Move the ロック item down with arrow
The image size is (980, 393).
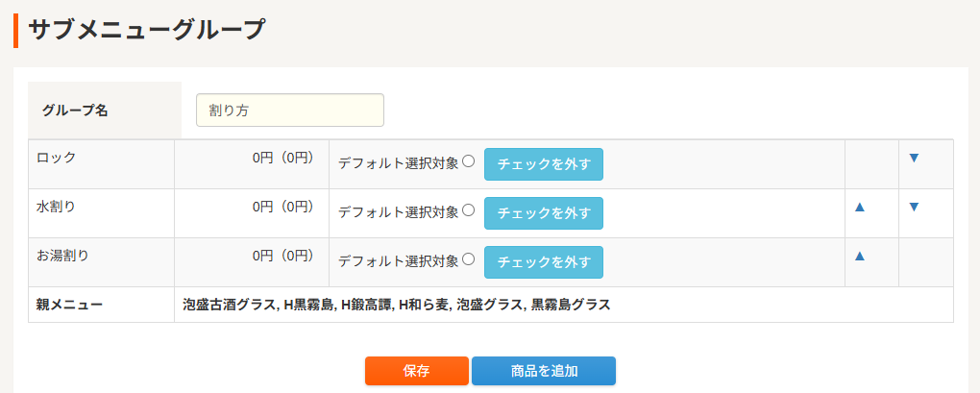914,158
